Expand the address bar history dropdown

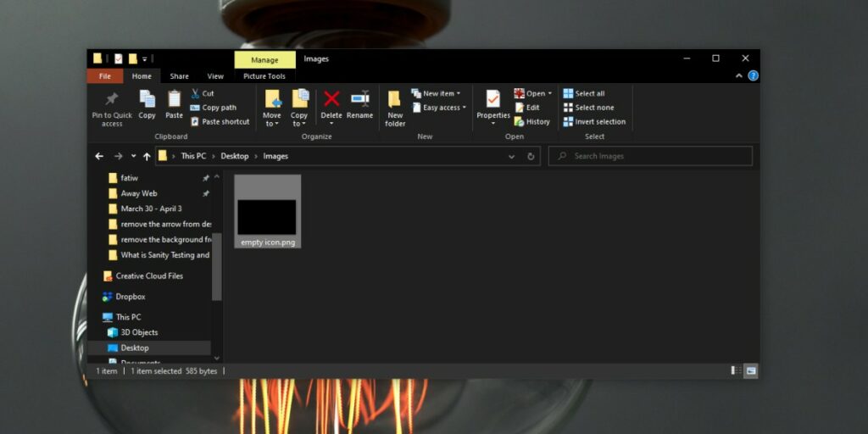(x=511, y=157)
